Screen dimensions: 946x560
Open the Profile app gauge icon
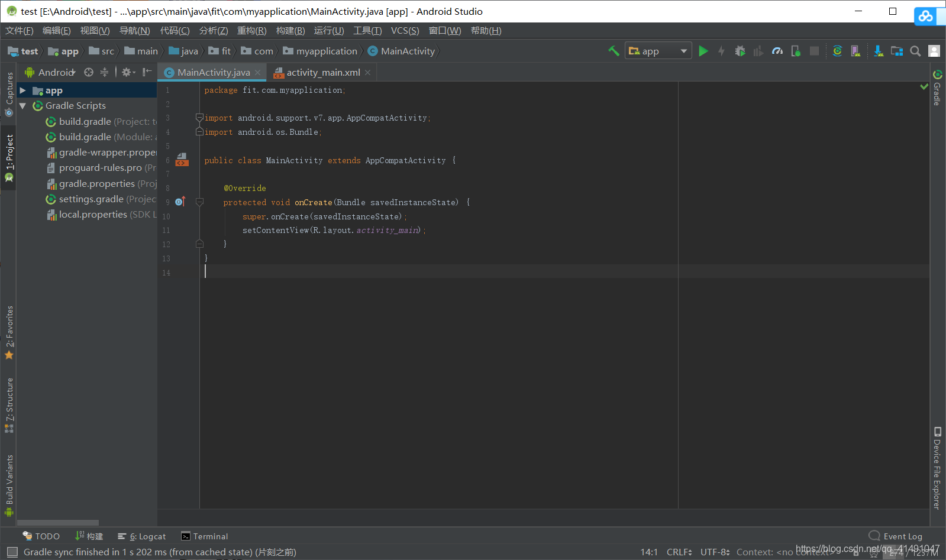[x=777, y=51]
